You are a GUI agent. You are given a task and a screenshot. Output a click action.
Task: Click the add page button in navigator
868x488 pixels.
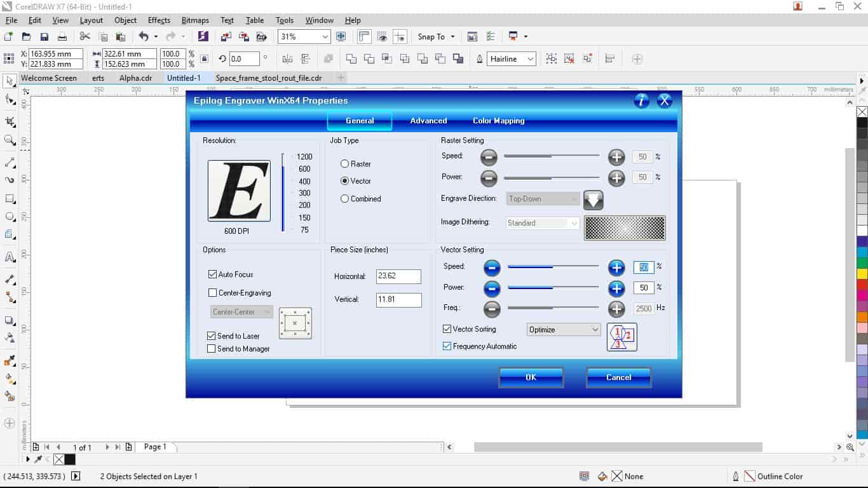click(128, 447)
